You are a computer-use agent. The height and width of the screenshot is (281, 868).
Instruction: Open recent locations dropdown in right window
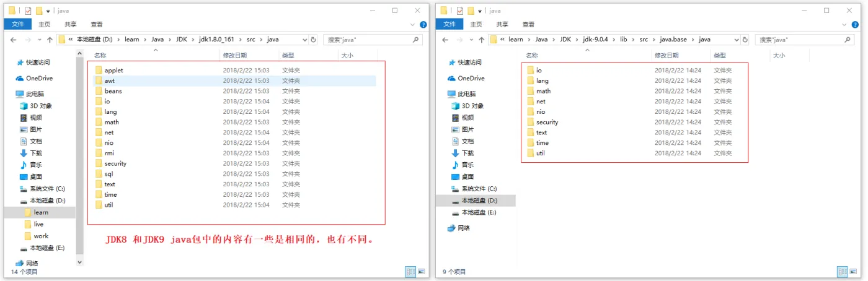coord(472,40)
